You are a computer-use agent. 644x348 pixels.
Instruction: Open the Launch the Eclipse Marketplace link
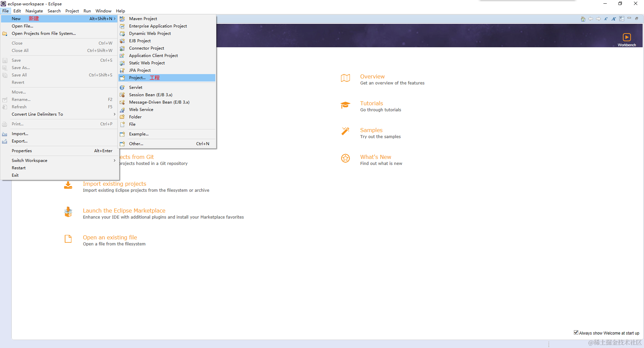(x=124, y=211)
